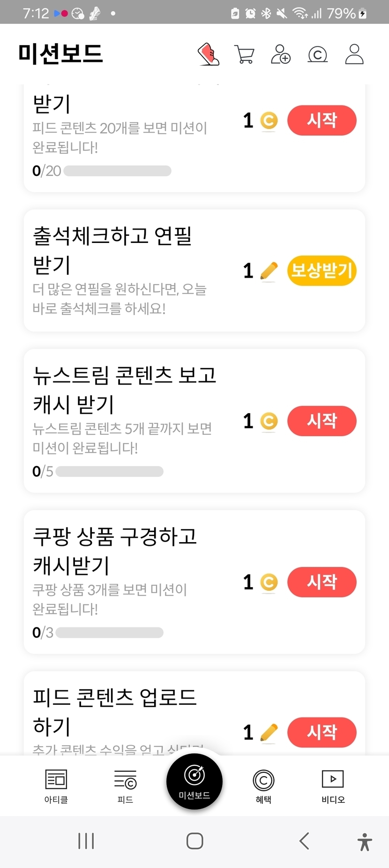This screenshot has height=868, width=389.
Task: Start the 뉴스트림 콘텐츠 mission
Action: (322, 421)
